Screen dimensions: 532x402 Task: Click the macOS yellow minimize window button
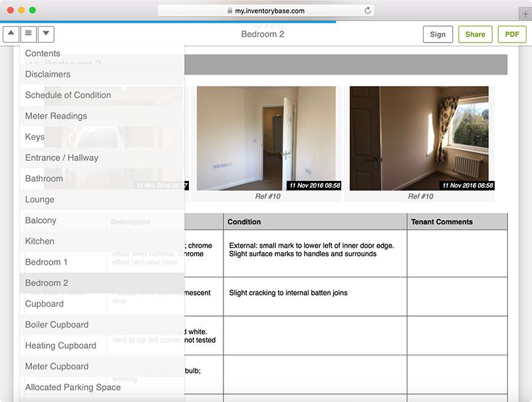21,10
